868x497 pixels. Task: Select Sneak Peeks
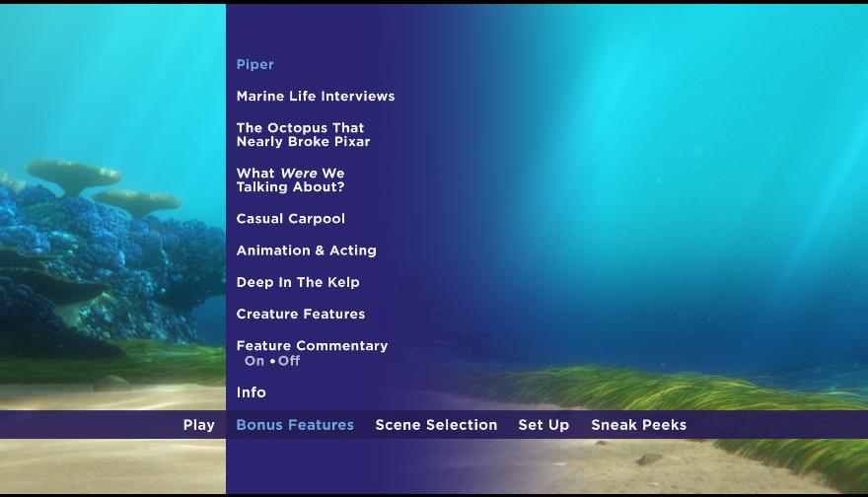(639, 425)
